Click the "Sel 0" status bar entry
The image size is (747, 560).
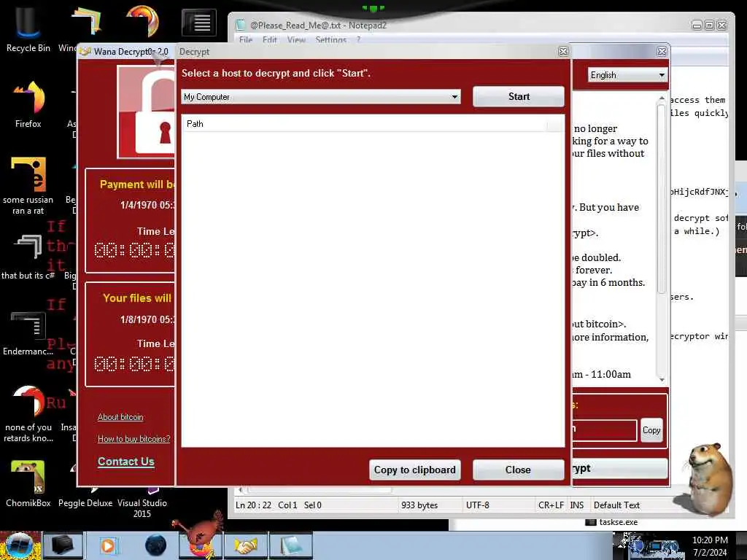[x=312, y=505]
